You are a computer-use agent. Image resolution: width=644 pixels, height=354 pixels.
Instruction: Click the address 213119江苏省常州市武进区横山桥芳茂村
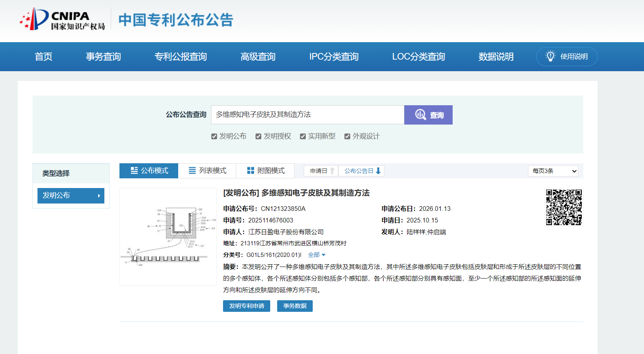click(x=293, y=243)
